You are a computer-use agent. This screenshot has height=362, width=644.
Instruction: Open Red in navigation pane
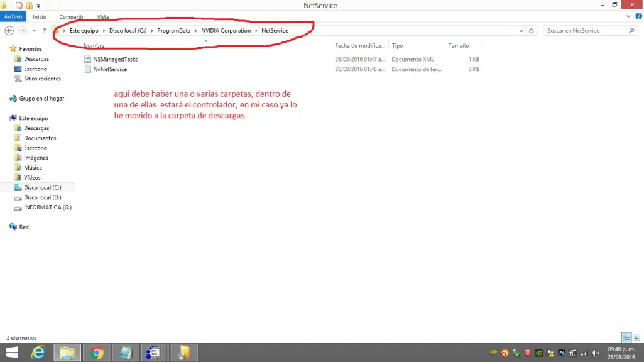(x=24, y=228)
